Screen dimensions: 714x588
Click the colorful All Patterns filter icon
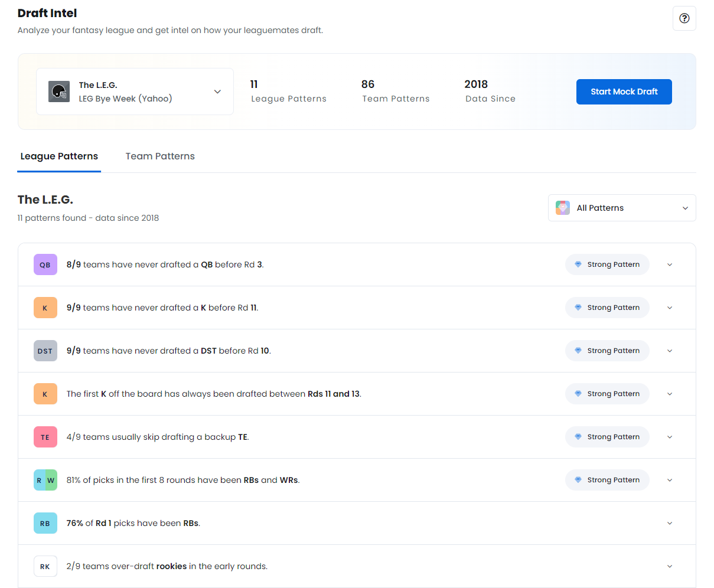(x=563, y=208)
